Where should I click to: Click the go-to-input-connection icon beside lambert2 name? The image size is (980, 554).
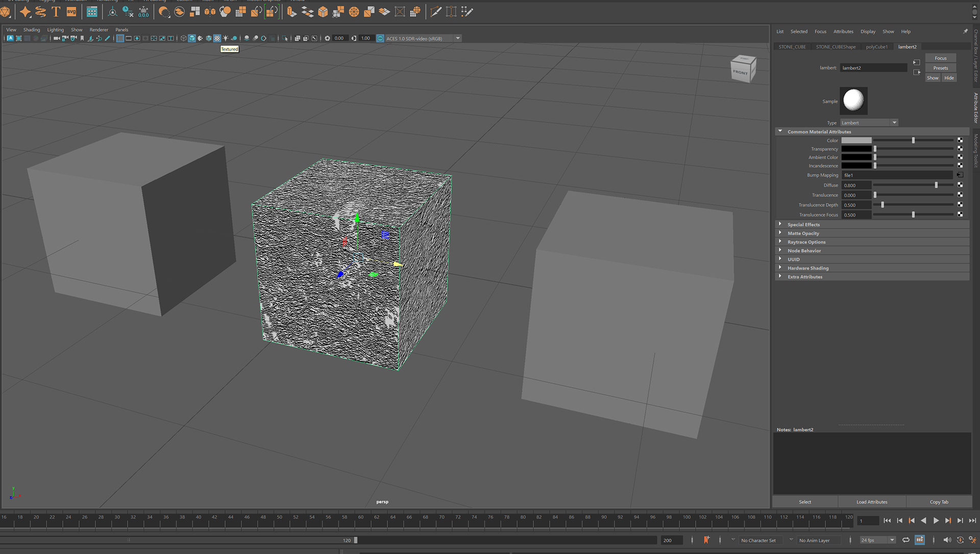pos(917,63)
